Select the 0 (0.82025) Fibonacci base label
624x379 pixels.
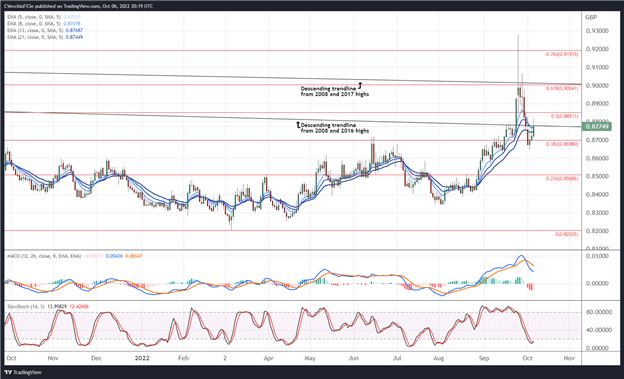click(x=567, y=234)
